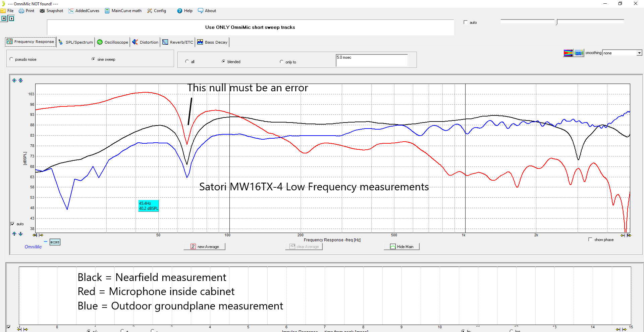
Task: Click impulse graph left time-limit left arrow
Action: (x=19, y=329)
